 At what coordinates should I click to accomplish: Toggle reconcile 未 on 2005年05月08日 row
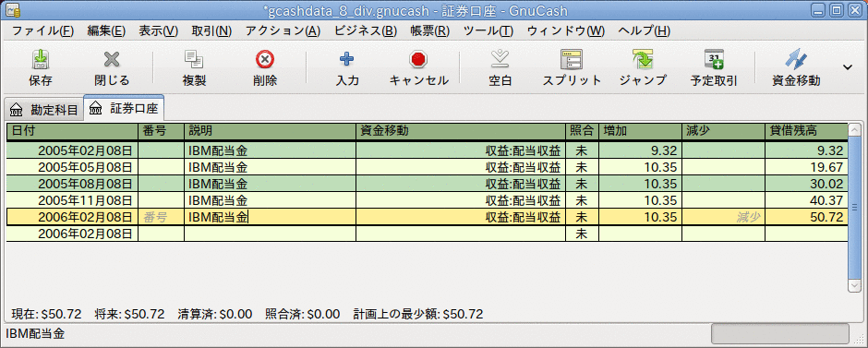point(583,167)
